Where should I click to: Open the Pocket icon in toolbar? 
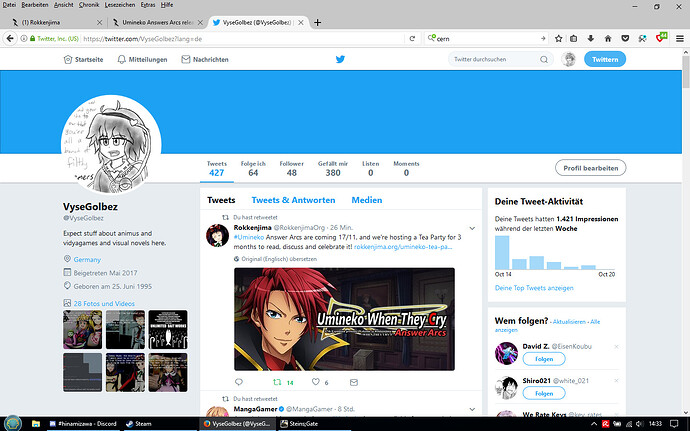625,39
